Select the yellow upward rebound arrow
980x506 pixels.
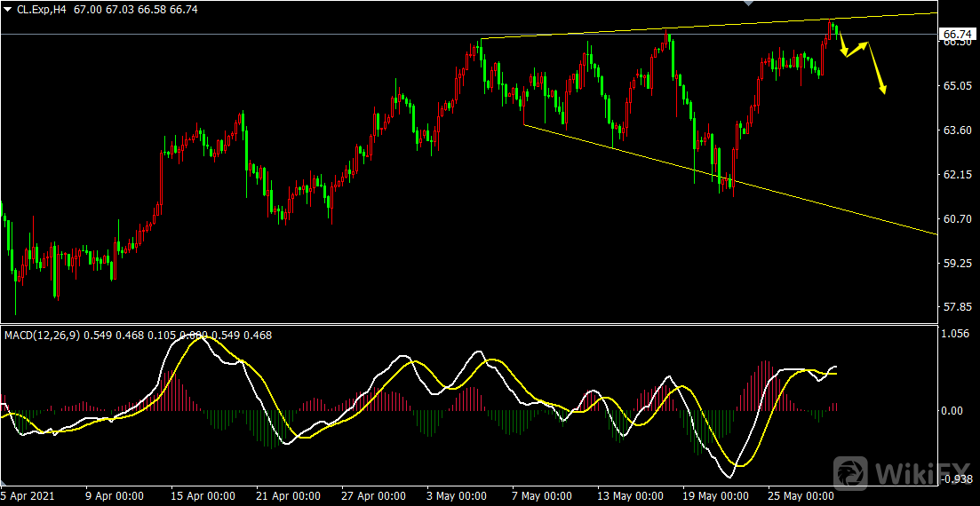pyautogui.click(x=857, y=49)
